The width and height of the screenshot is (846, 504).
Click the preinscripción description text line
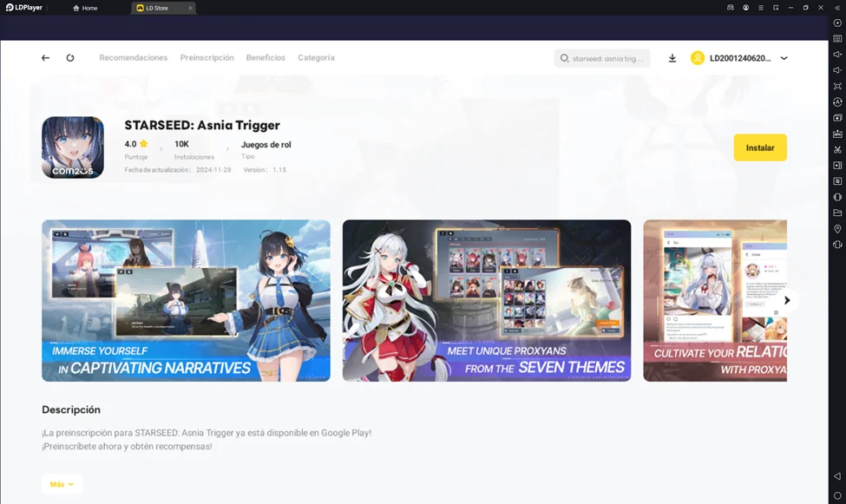pos(207,433)
